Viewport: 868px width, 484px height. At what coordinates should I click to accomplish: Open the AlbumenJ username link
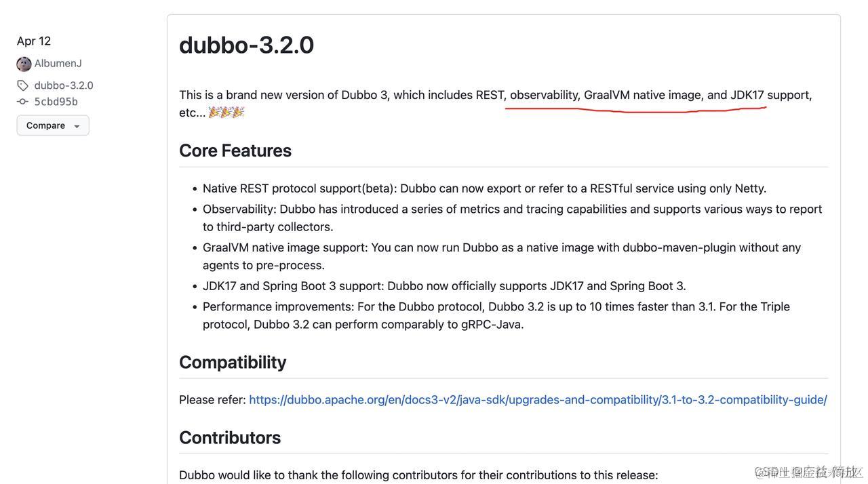tap(58, 63)
